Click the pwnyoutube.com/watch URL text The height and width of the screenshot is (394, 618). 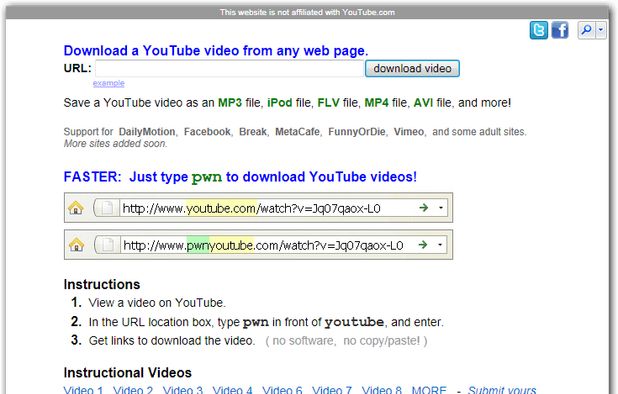pyautogui.click(x=263, y=245)
